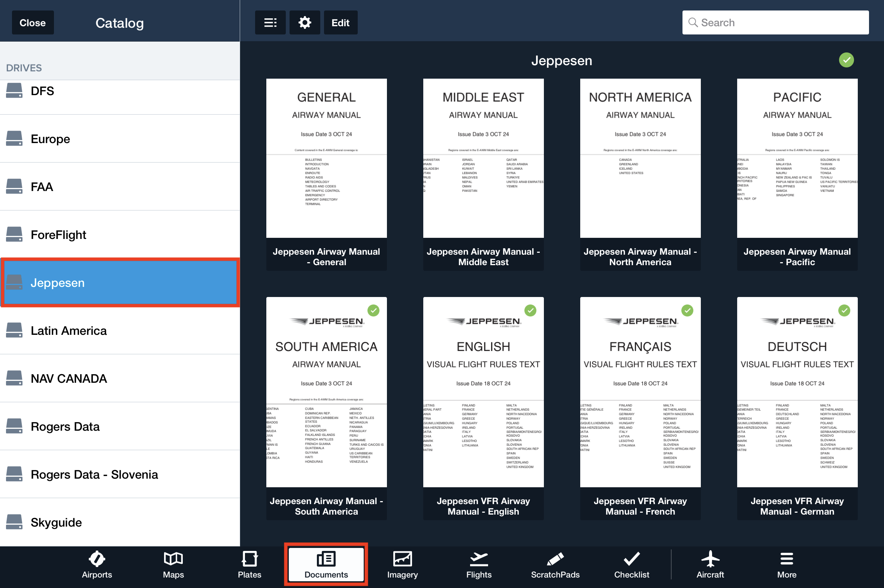Click the drive icon next to NAV CANADA
This screenshot has width=884, height=588.
tap(14, 378)
